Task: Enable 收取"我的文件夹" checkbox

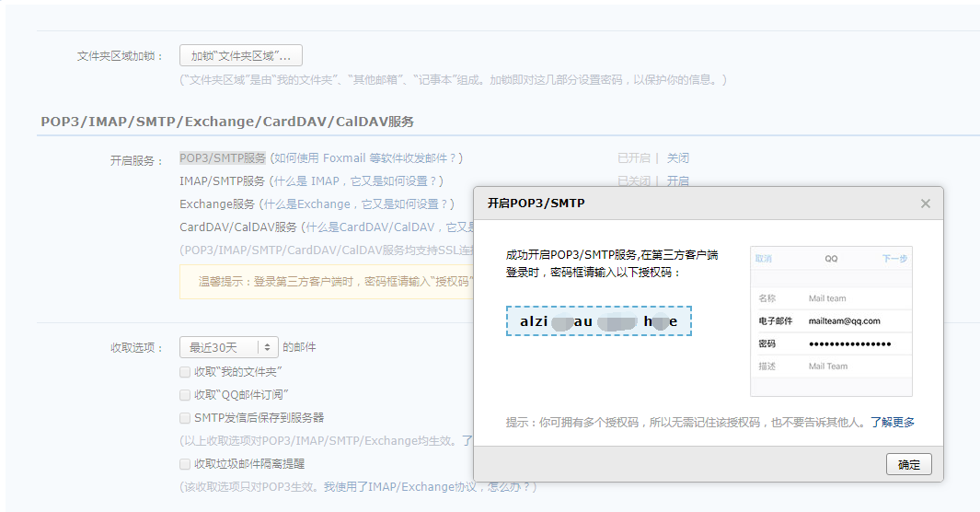Action: click(x=185, y=371)
